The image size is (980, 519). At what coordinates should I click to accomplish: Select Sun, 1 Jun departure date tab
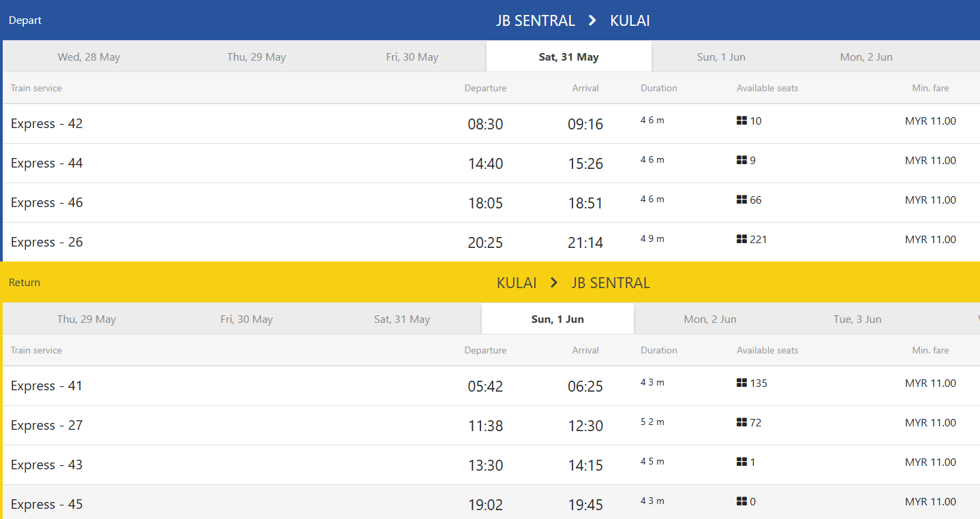(721, 57)
